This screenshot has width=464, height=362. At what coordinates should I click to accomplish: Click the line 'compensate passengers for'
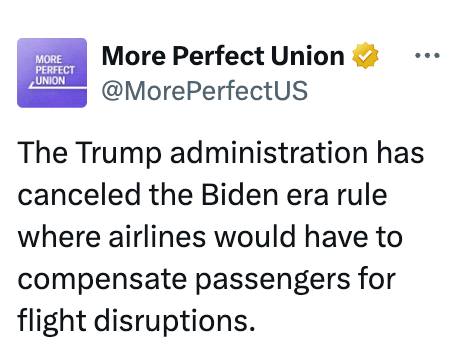click(207, 280)
